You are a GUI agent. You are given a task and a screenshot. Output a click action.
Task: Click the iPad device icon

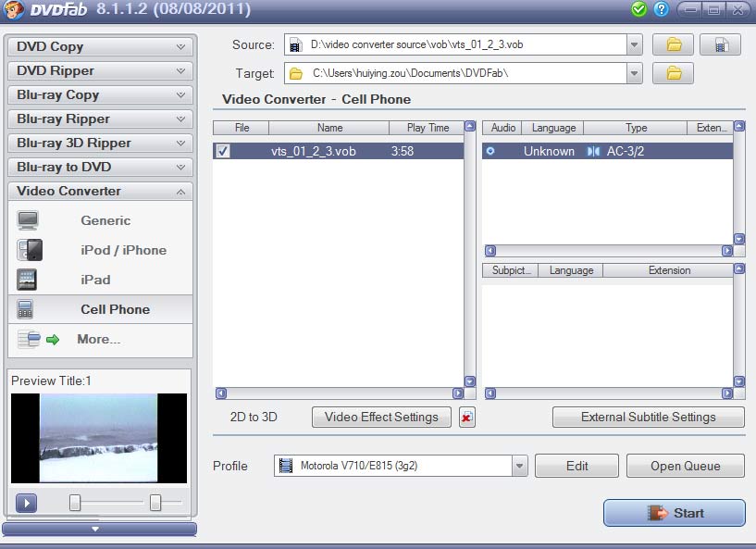pyautogui.click(x=27, y=280)
